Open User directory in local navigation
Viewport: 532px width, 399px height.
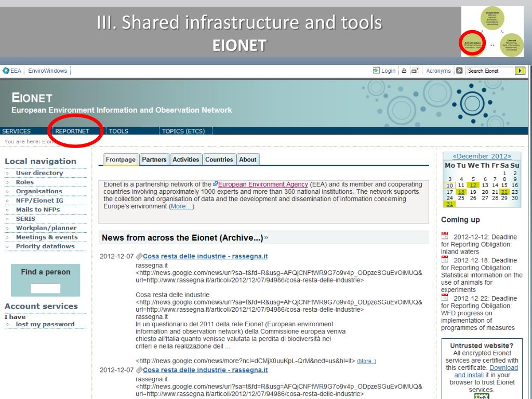pyautogui.click(x=39, y=173)
